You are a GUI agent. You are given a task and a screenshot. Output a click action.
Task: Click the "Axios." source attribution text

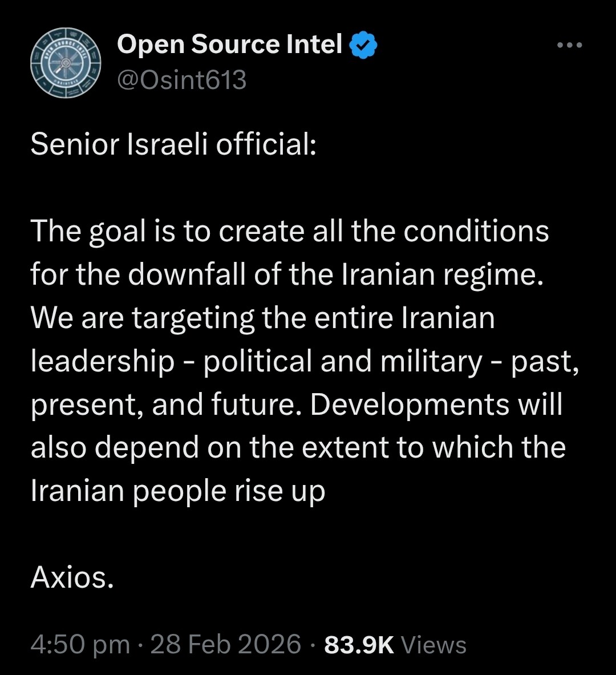pyautogui.click(x=72, y=577)
